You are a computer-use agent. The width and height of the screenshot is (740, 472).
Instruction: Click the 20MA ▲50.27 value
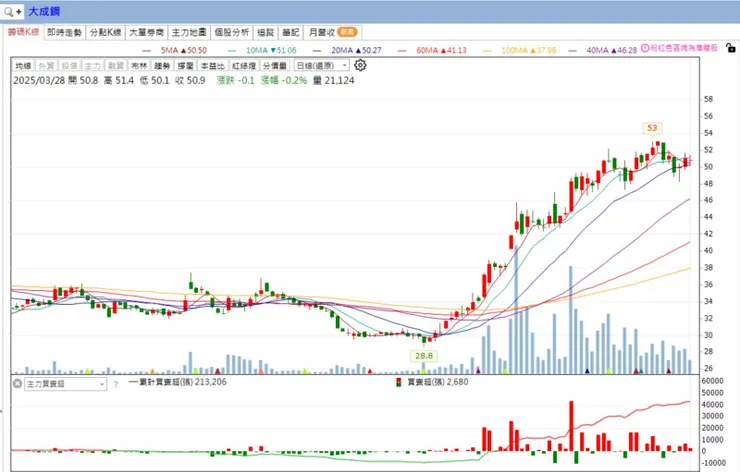(x=356, y=51)
